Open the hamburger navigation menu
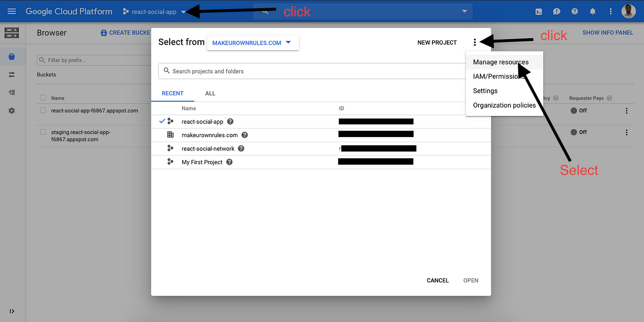 coord(11,11)
